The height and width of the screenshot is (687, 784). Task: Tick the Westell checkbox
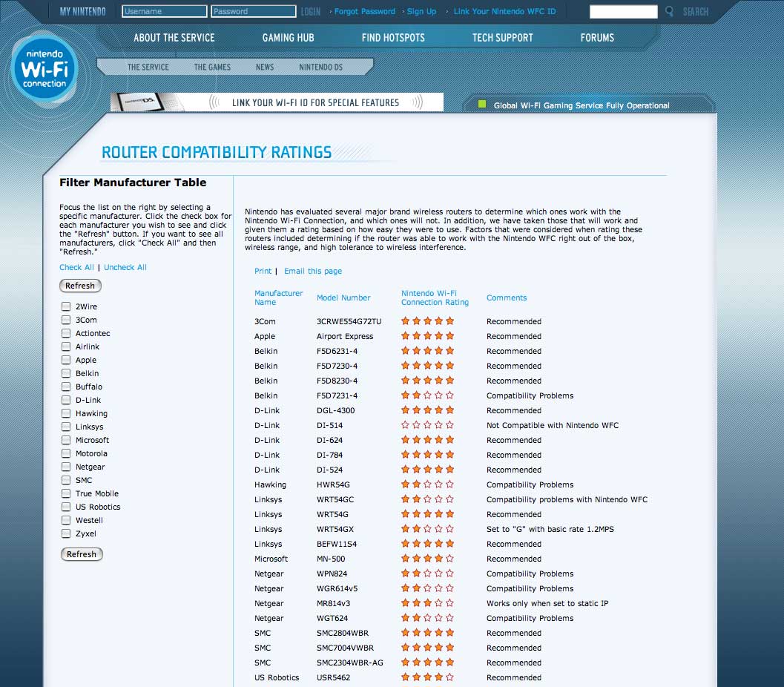pyautogui.click(x=66, y=520)
